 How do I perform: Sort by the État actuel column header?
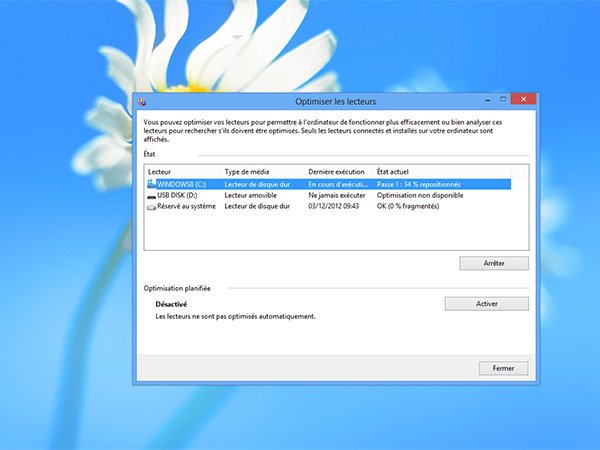click(442, 172)
